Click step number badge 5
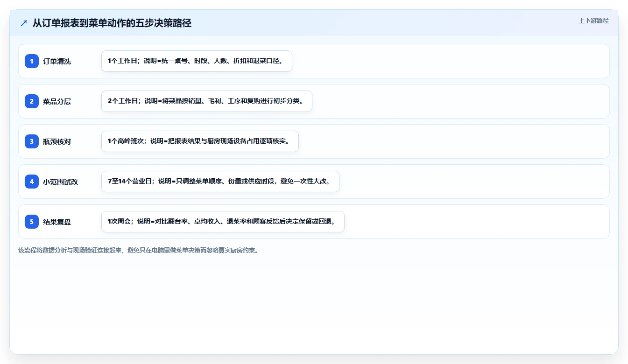The height and width of the screenshot is (364, 628). point(32,222)
